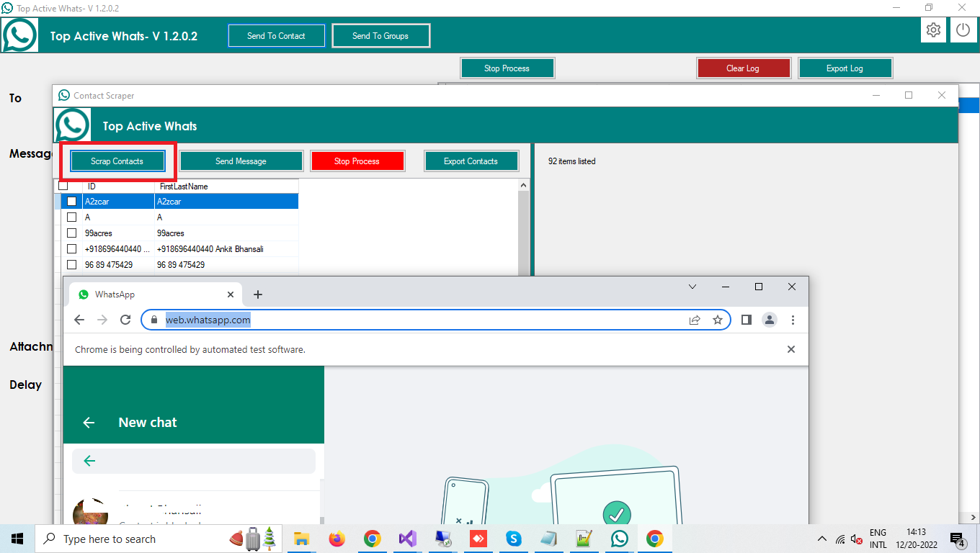This screenshot has width=980, height=553.
Task: Open the notification center icon
Action: pos(958,539)
